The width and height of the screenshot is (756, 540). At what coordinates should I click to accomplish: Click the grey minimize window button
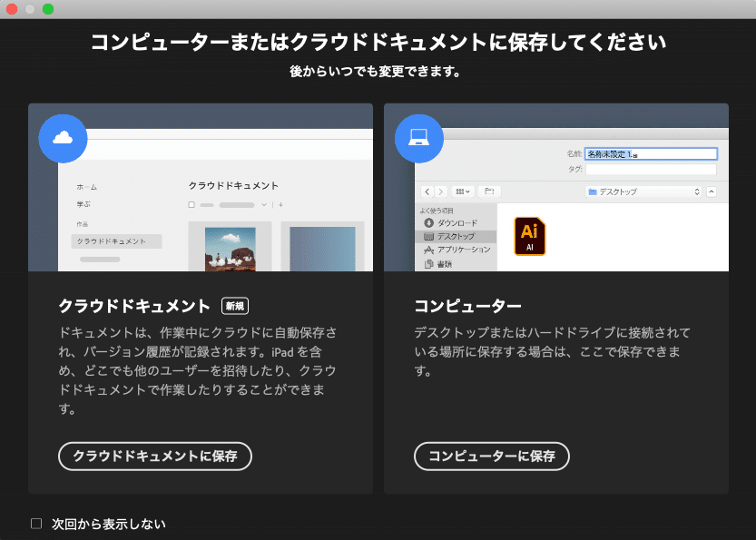(29, 9)
